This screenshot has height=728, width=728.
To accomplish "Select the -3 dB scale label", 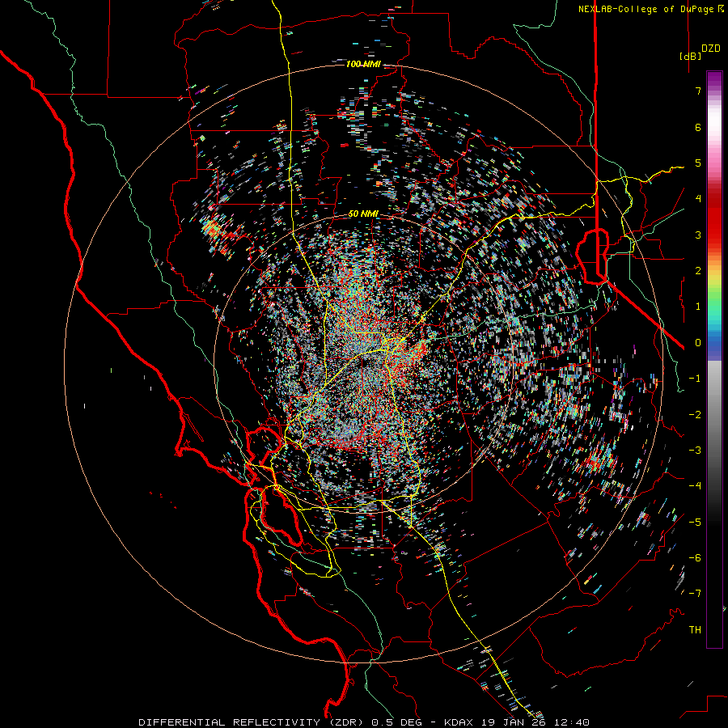I will point(695,450).
